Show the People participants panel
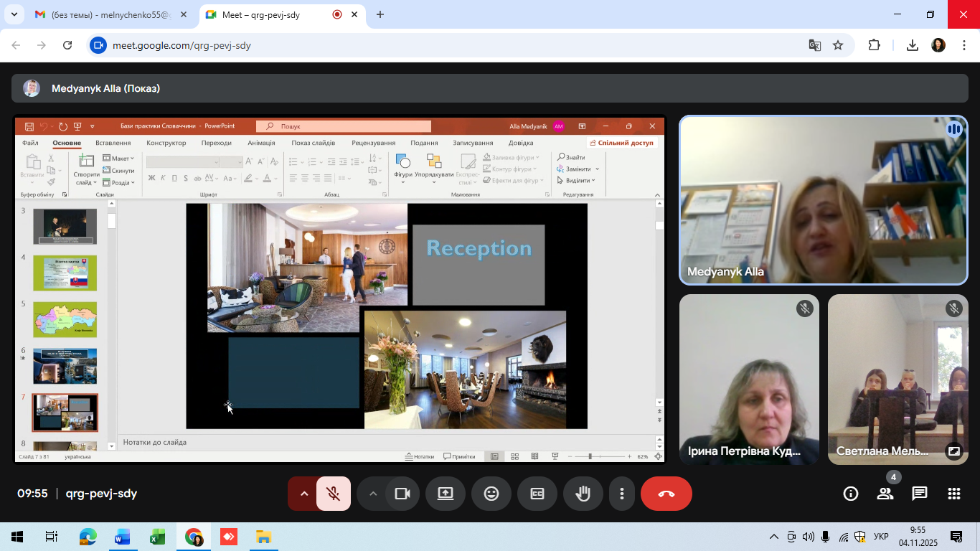This screenshot has width=980, height=551. (x=885, y=494)
